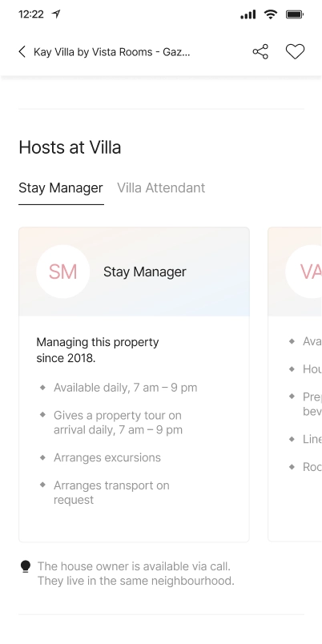Image resolution: width=322 pixels, height=644 pixels.
Task: Tap the cellular signal bars icon
Action: 248,14
